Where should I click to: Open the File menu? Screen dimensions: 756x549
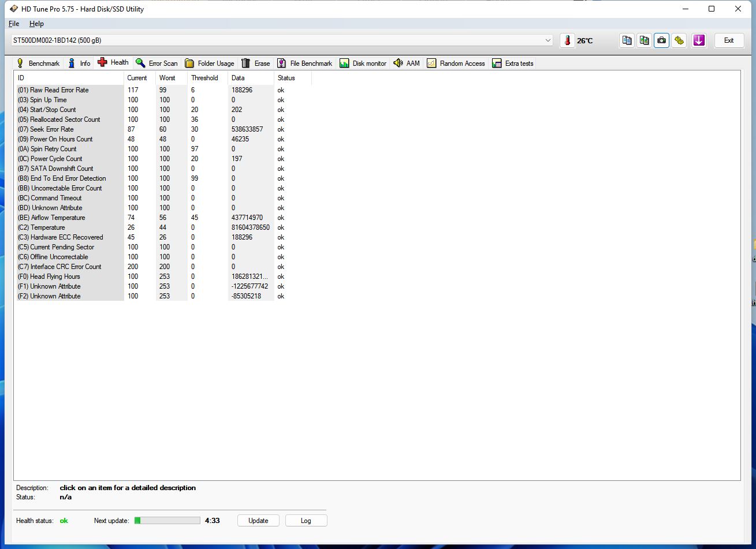coord(14,24)
